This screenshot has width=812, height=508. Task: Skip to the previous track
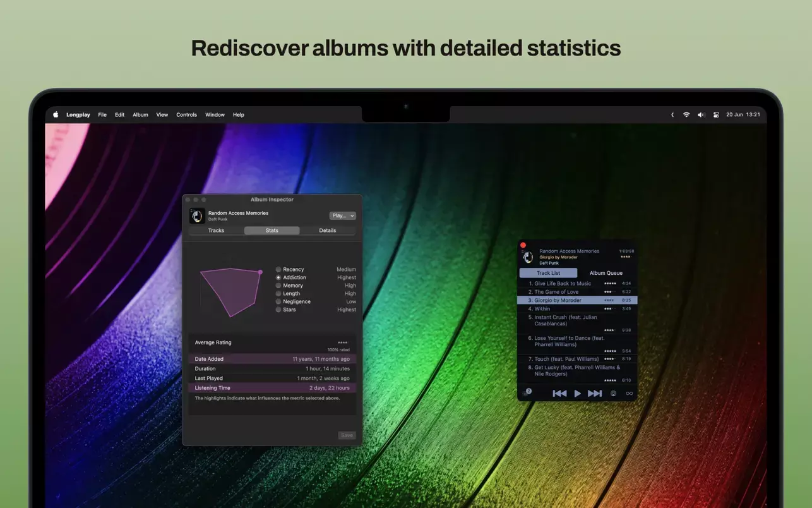pos(559,393)
